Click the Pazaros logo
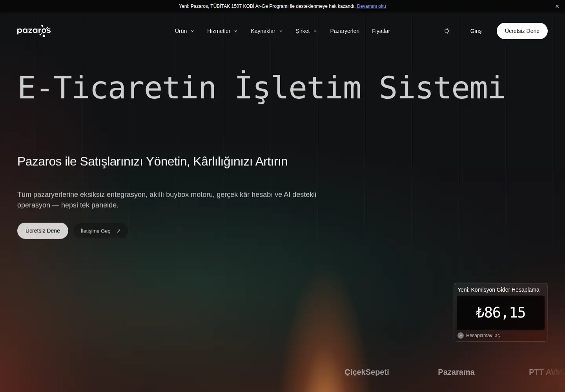The width and height of the screenshot is (565, 392). pos(34,31)
